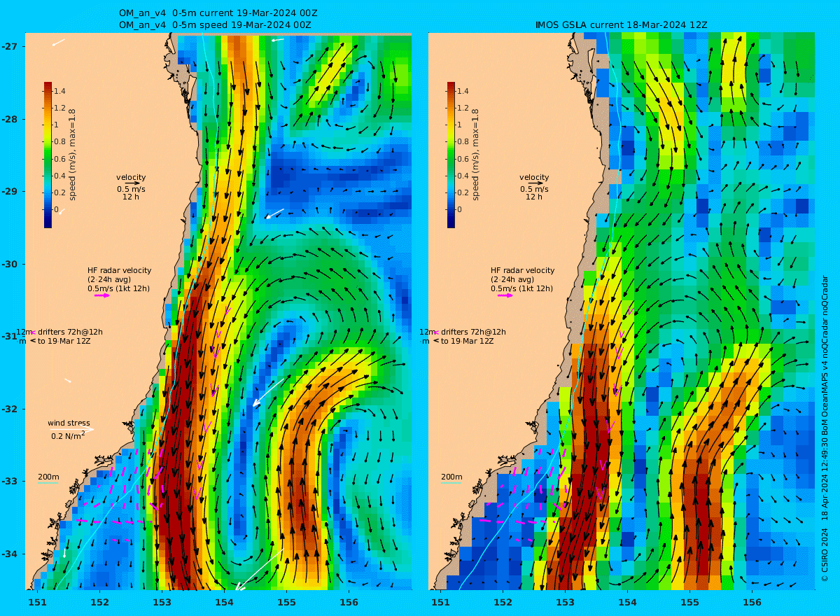Click longitude 156 under the left map
The height and width of the screenshot is (616, 840).
coord(349,602)
